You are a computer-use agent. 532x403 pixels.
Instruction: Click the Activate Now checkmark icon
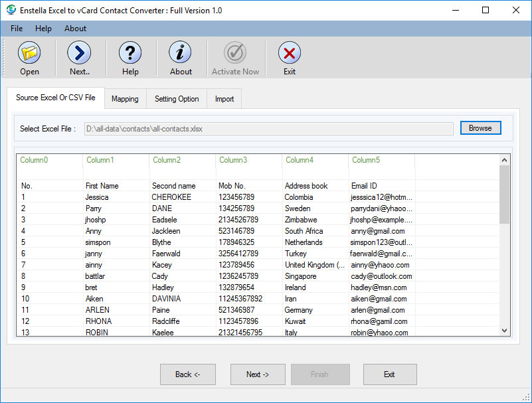pos(235,52)
